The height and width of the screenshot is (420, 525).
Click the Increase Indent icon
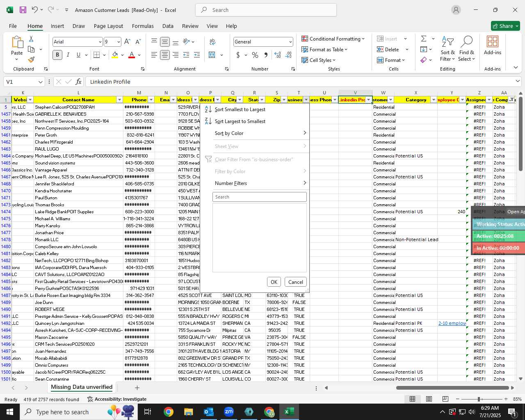(197, 55)
